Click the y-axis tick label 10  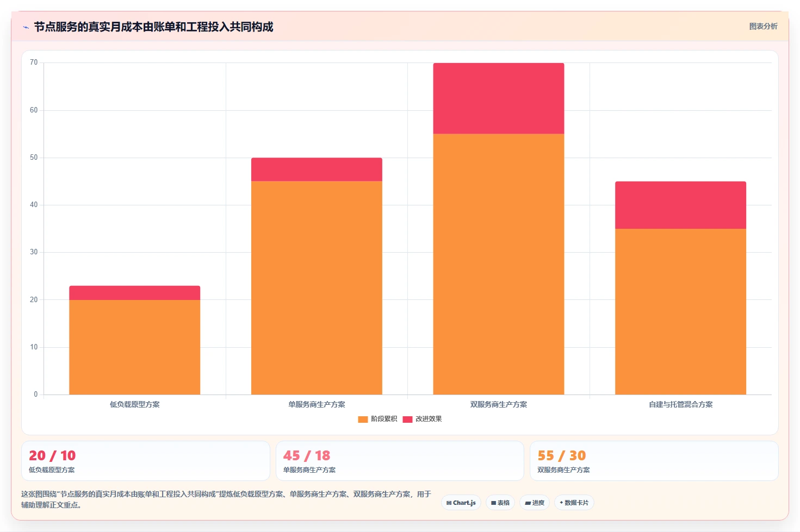click(x=34, y=347)
